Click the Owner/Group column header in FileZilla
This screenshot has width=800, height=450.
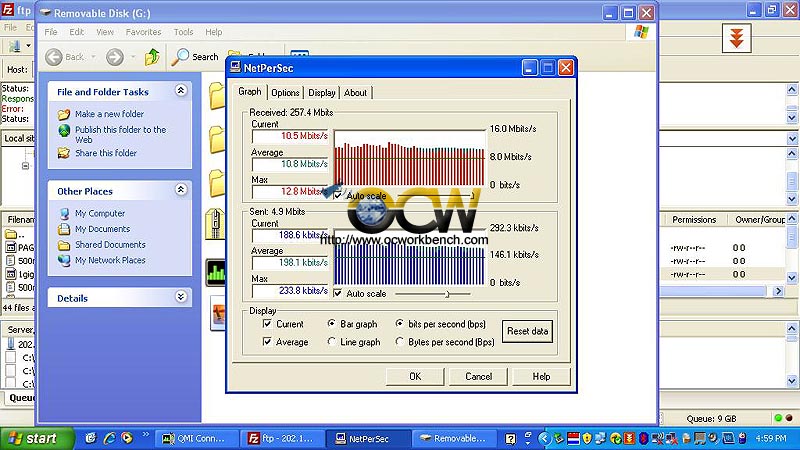pyautogui.click(x=758, y=220)
